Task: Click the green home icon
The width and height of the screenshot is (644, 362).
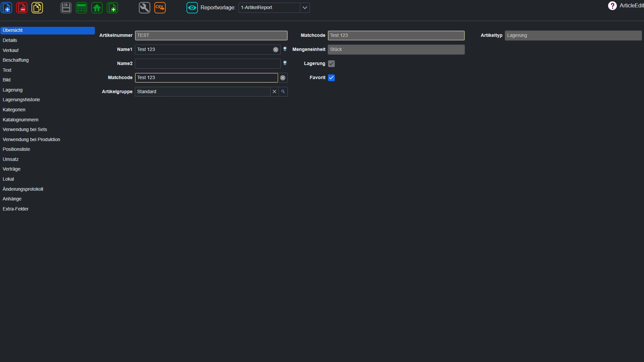Action: [x=97, y=8]
